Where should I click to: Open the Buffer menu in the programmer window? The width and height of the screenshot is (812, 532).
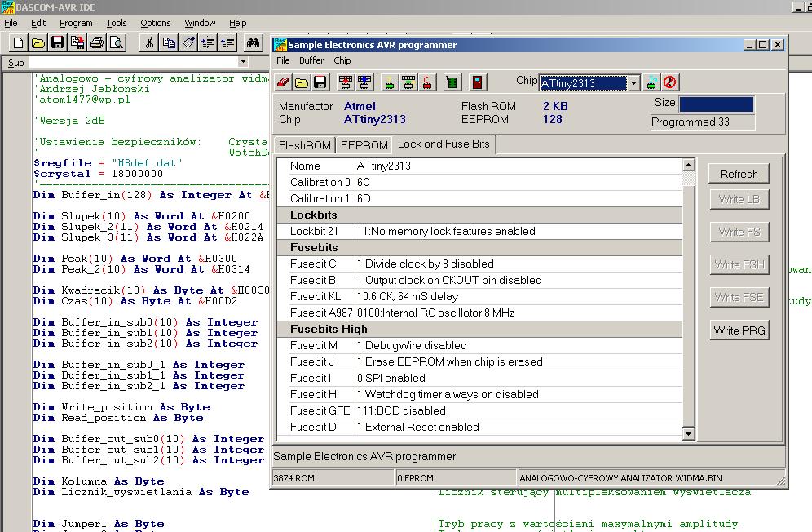[311, 60]
